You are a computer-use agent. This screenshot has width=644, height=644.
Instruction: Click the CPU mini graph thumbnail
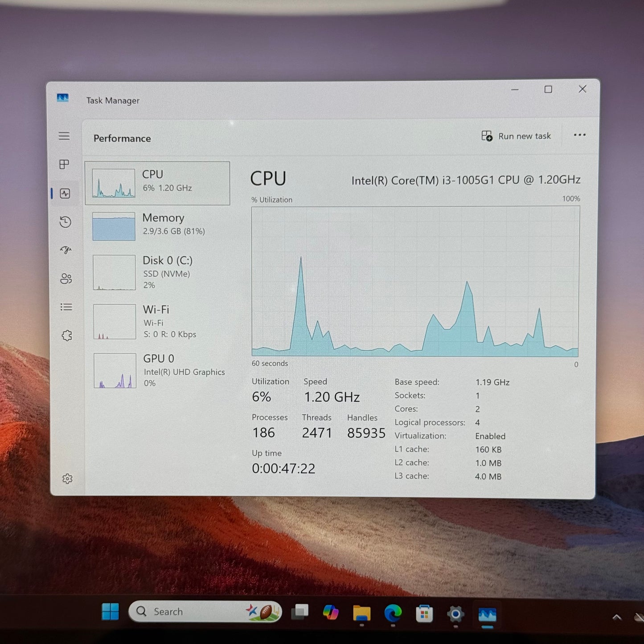click(114, 183)
